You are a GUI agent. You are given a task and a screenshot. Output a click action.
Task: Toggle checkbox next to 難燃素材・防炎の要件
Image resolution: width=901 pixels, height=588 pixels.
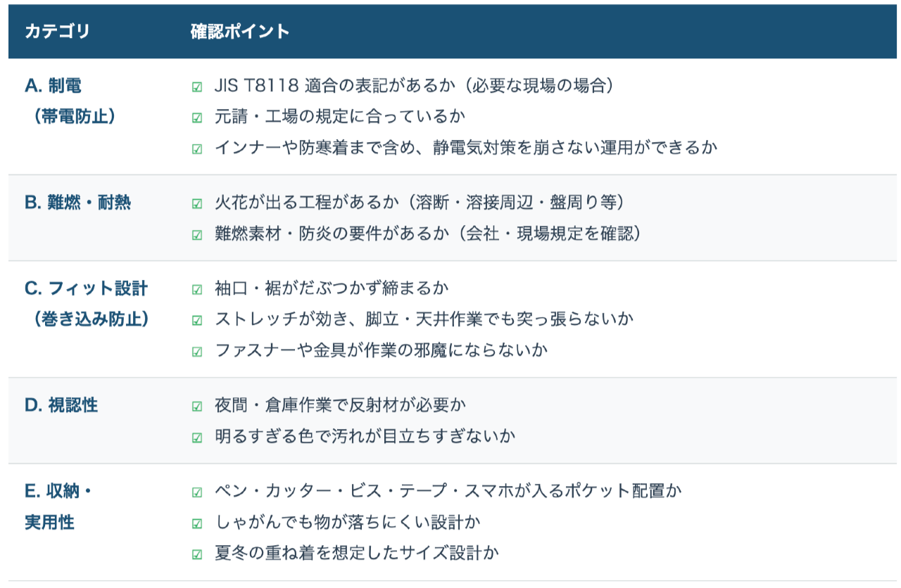click(197, 235)
